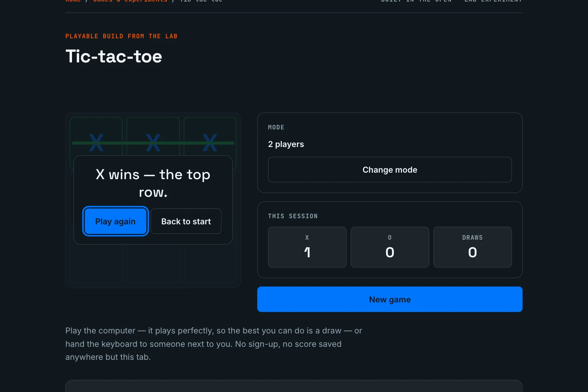The image size is (588, 392).
Task: Click the 'X wins — the top row' message
Action: coord(153,183)
